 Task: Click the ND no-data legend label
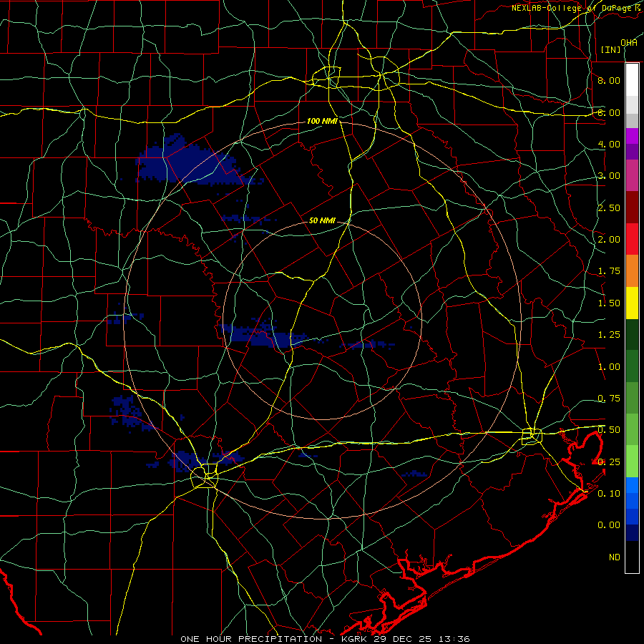[615, 557]
